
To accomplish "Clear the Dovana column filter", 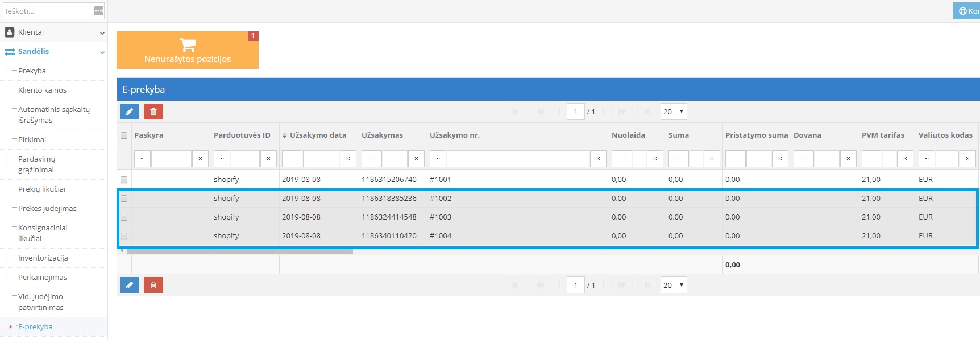I will [x=848, y=159].
